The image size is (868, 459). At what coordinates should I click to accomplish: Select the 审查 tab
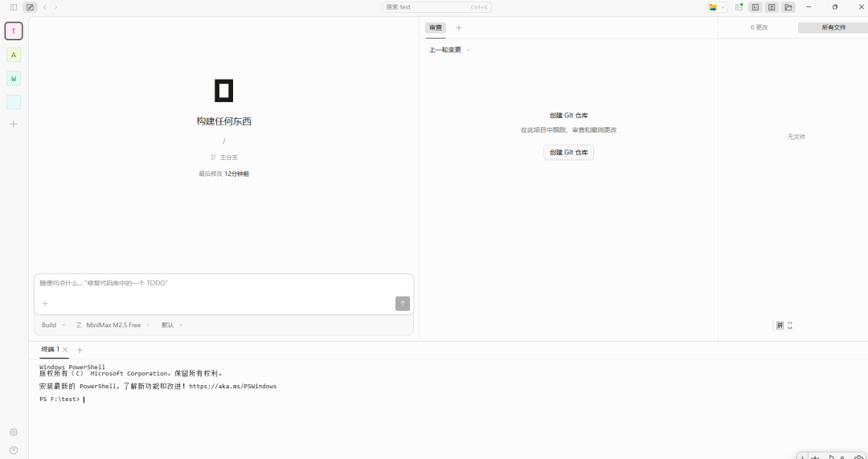tap(436, 27)
